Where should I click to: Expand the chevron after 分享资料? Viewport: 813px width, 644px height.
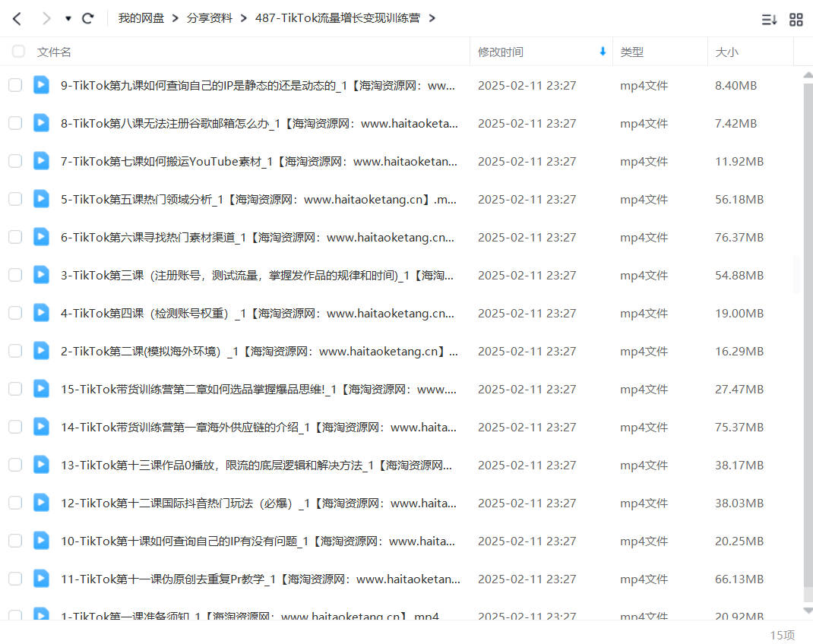[x=244, y=19]
